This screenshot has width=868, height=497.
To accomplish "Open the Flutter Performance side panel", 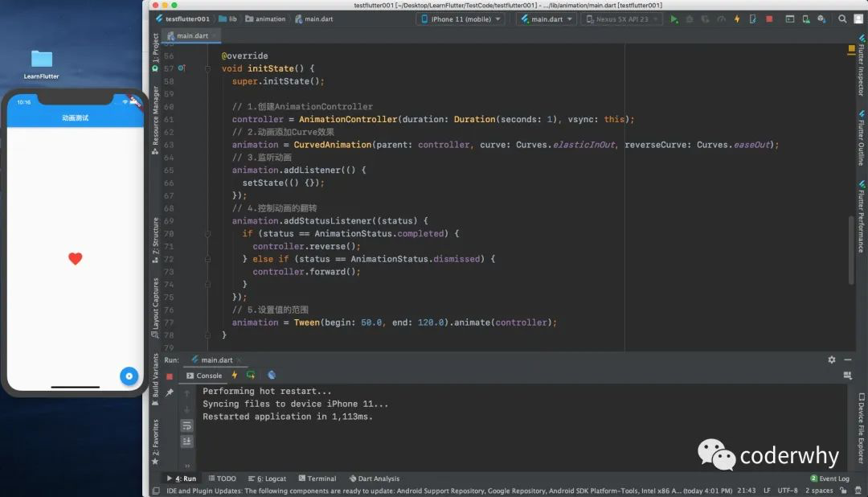I will tap(861, 217).
